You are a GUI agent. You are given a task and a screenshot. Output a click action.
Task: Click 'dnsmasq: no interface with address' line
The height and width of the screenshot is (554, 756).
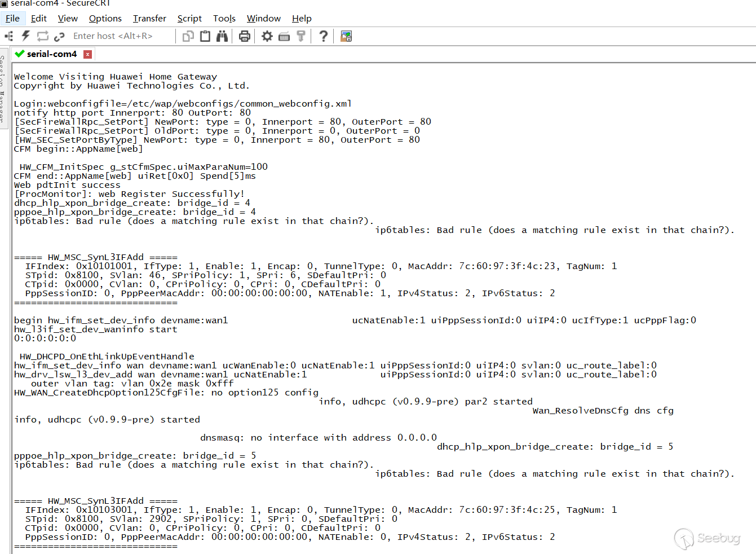pos(319,438)
